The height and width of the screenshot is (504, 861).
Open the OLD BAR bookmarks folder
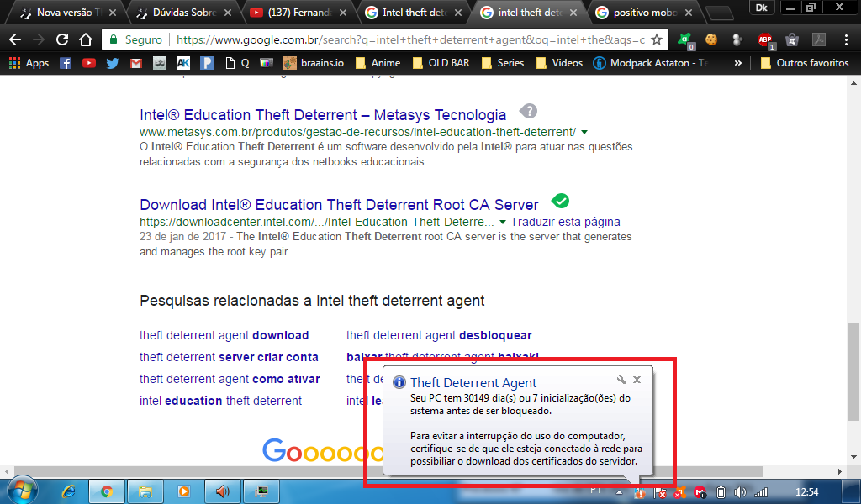coord(441,63)
